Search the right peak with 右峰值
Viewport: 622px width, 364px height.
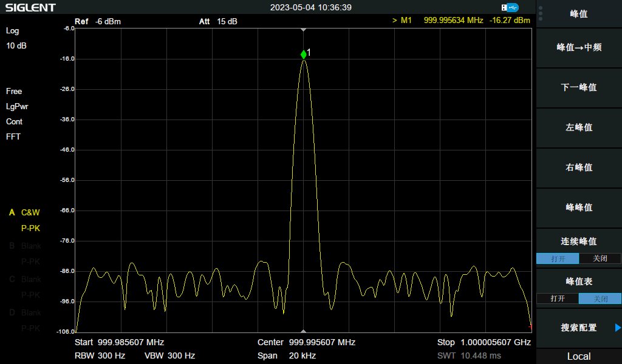tap(579, 167)
